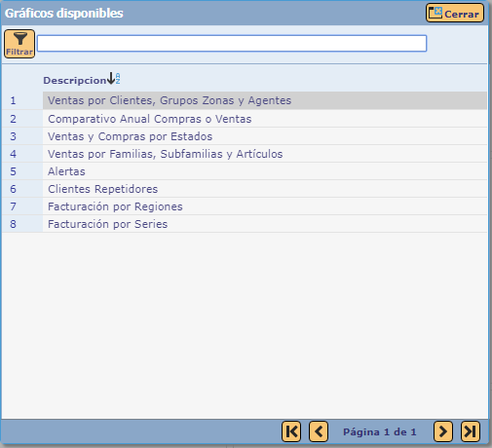Select the Alertas chart row
492x448 pixels.
pos(265,171)
